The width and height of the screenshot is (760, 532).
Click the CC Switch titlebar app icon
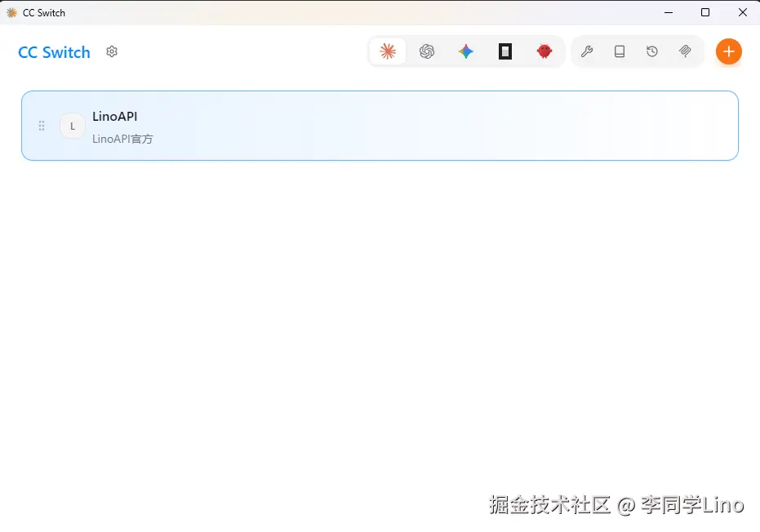coord(11,12)
